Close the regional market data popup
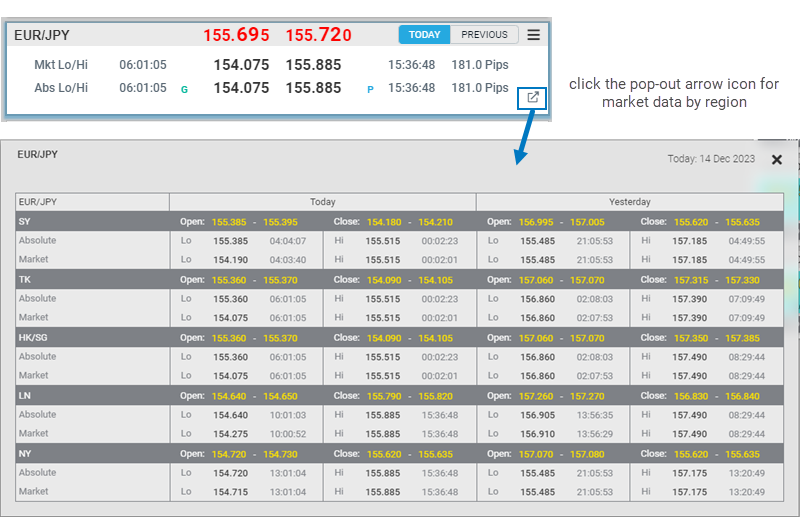The width and height of the screenshot is (800, 517). click(777, 159)
